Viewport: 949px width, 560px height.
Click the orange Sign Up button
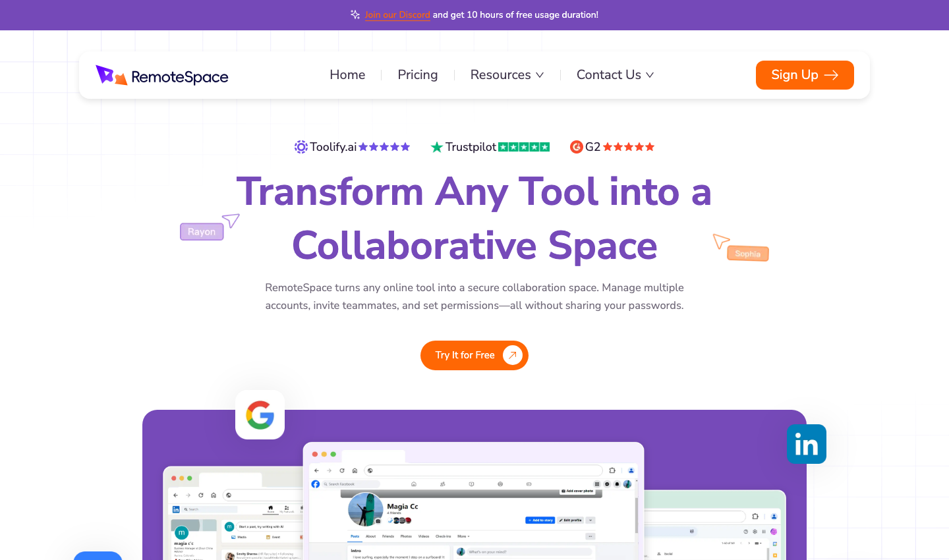805,75
